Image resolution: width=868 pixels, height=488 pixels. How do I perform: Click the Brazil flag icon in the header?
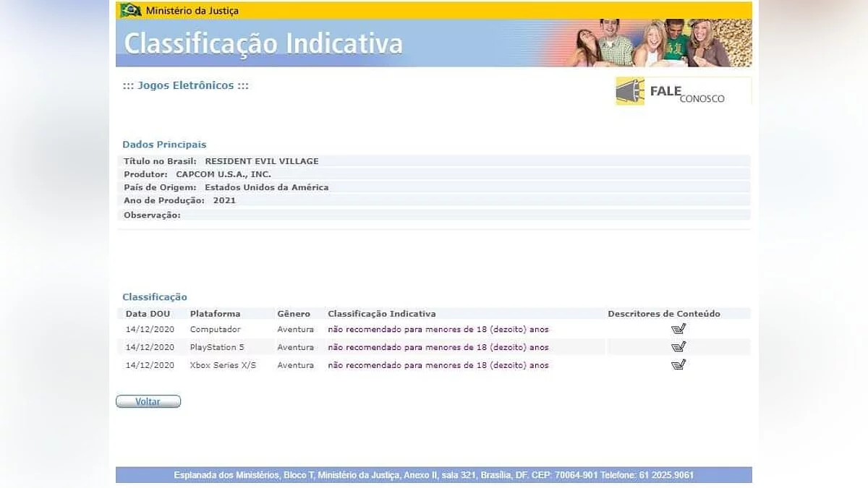coord(130,10)
